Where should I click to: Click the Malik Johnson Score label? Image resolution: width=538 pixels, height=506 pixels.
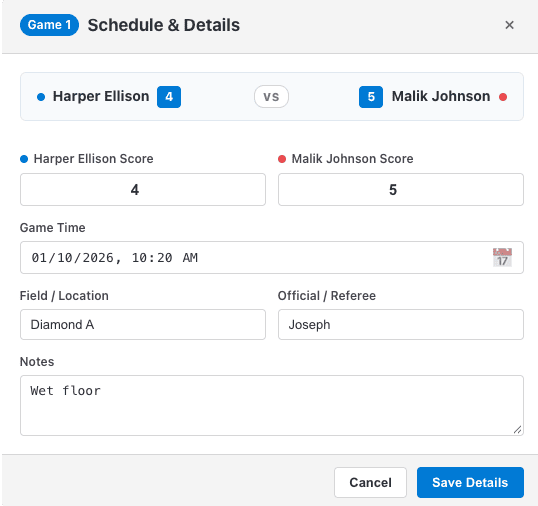[x=352, y=159]
